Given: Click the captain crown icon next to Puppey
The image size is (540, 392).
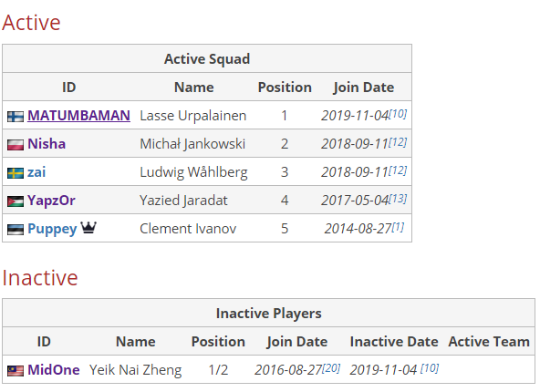Looking at the screenshot, I should coord(88,228).
